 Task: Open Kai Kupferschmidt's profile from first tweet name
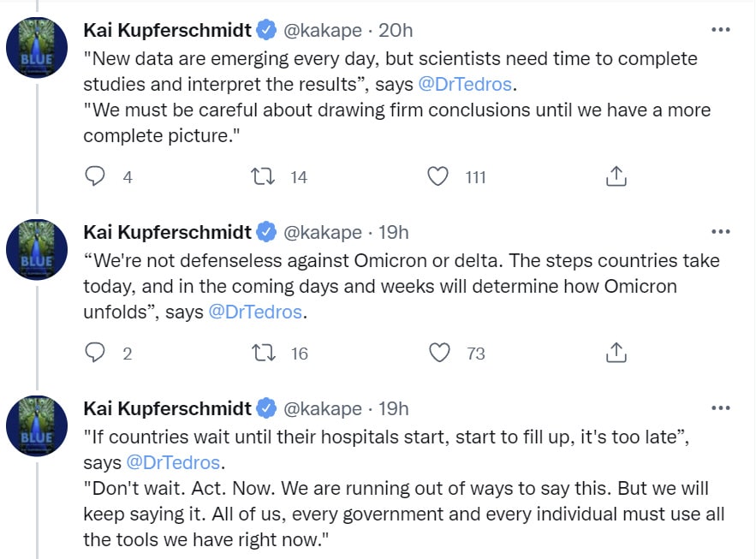(167, 30)
